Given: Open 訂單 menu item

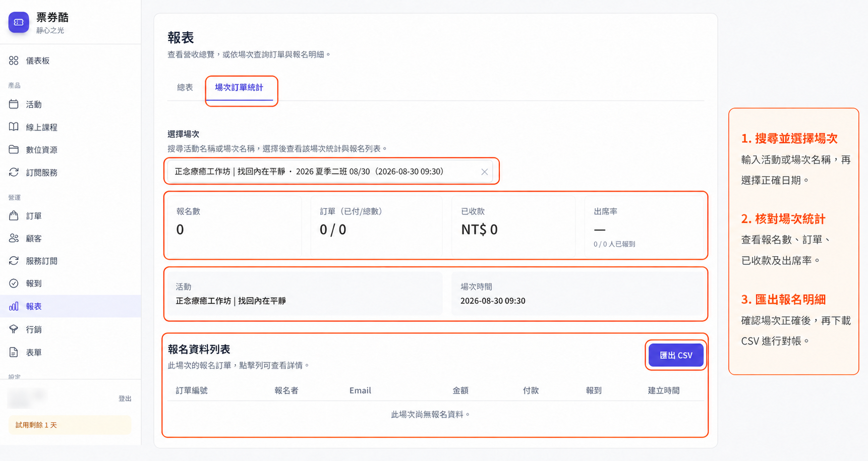Looking at the screenshot, I should (71, 216).
